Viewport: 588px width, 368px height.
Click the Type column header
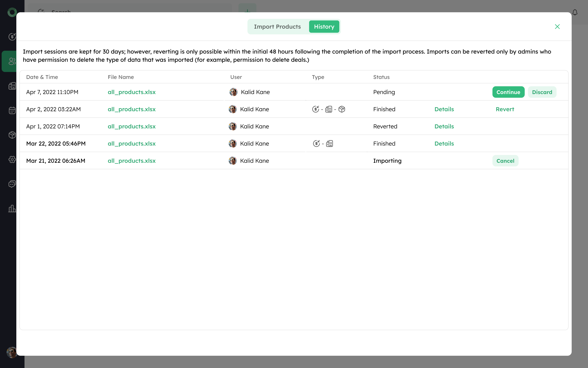[x=318, y=77]
